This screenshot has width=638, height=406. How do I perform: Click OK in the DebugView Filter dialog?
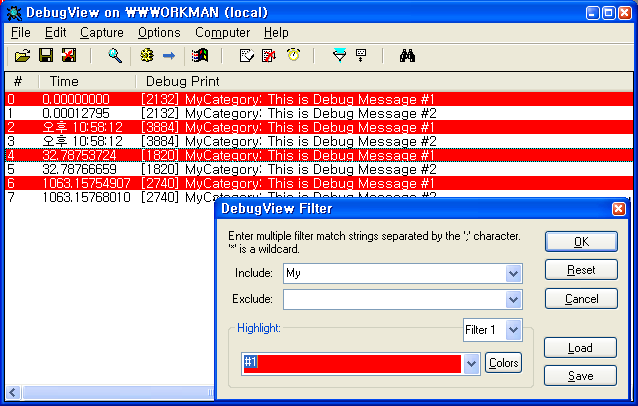(x=581, y=242)
